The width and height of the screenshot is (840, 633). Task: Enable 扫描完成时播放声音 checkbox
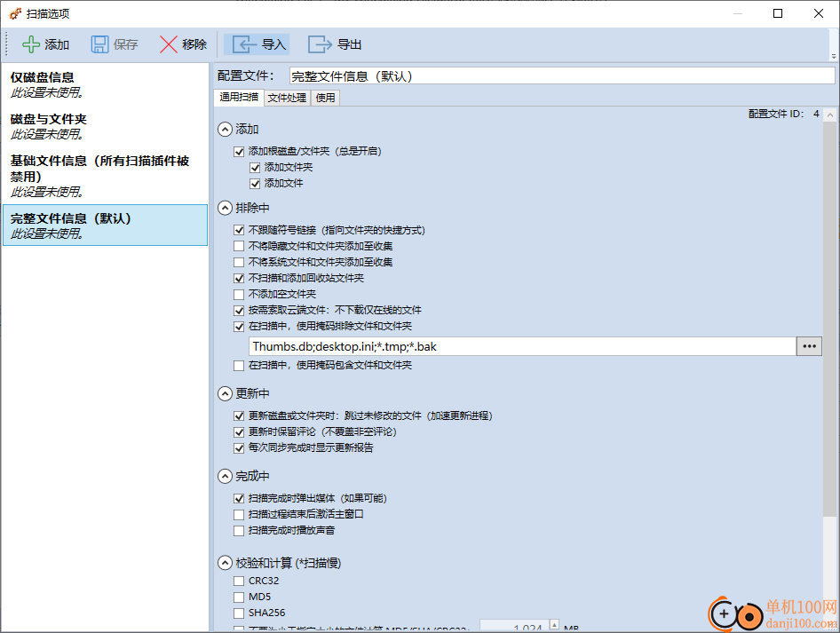239,531
